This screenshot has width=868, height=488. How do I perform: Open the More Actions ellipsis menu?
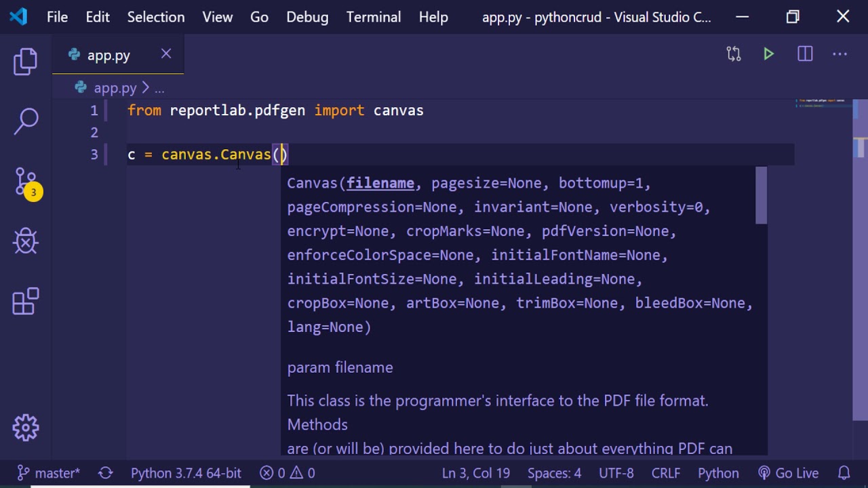(x=840, y=54)
